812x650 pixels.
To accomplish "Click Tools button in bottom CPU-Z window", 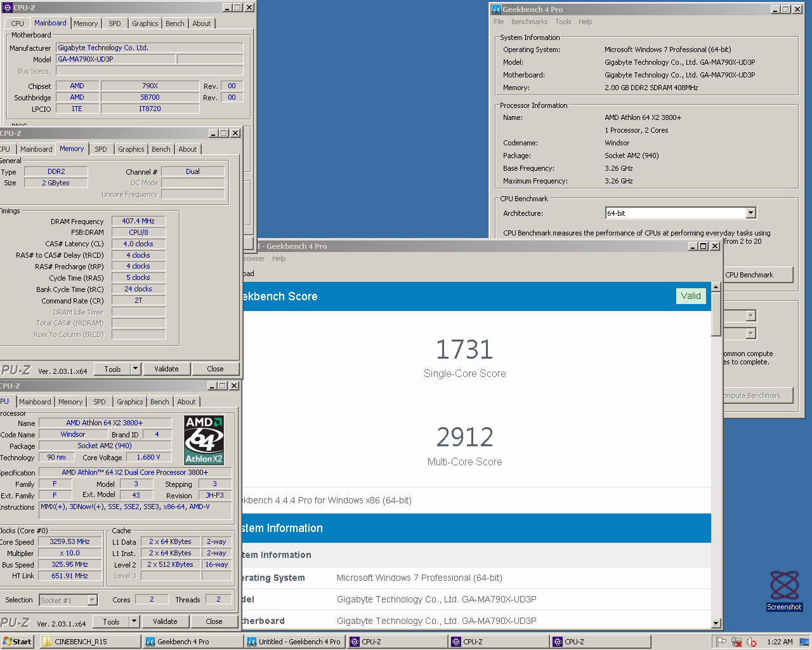I will tap(112, 621).
